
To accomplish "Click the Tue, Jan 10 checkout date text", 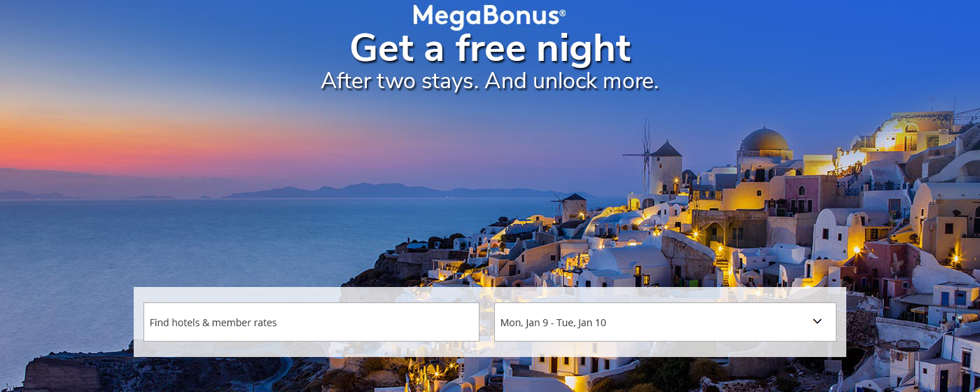I will [582, 323].
